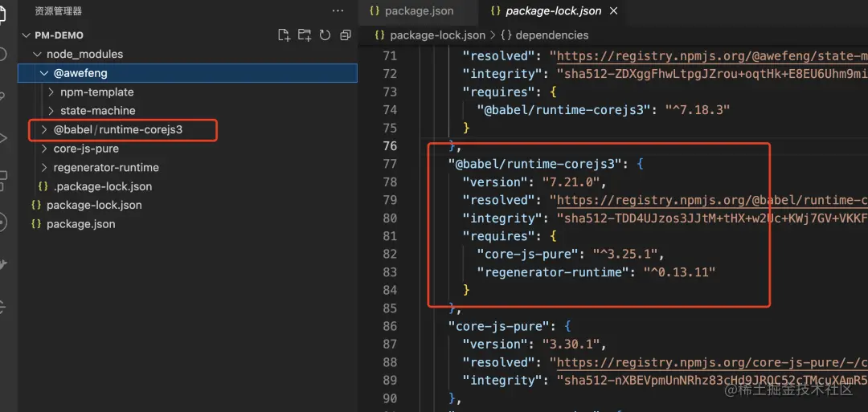Image resolution: width=868 pixels, height=412 pixels.
Task: Expand the npm-template folder chevron
Action: (x=51, y=92)
